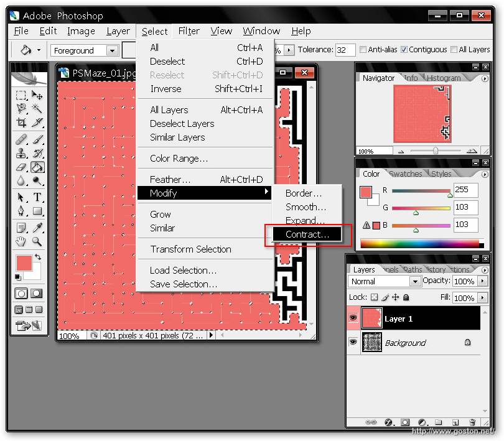Create new layer group folder icon
Screen dimensions: 504x441
(439, 422)
